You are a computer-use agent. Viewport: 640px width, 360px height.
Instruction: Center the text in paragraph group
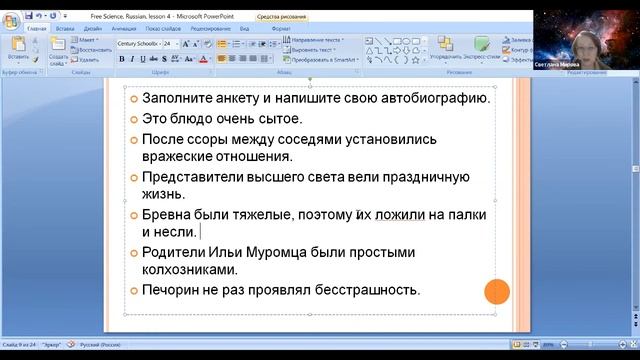pos(232,59)
